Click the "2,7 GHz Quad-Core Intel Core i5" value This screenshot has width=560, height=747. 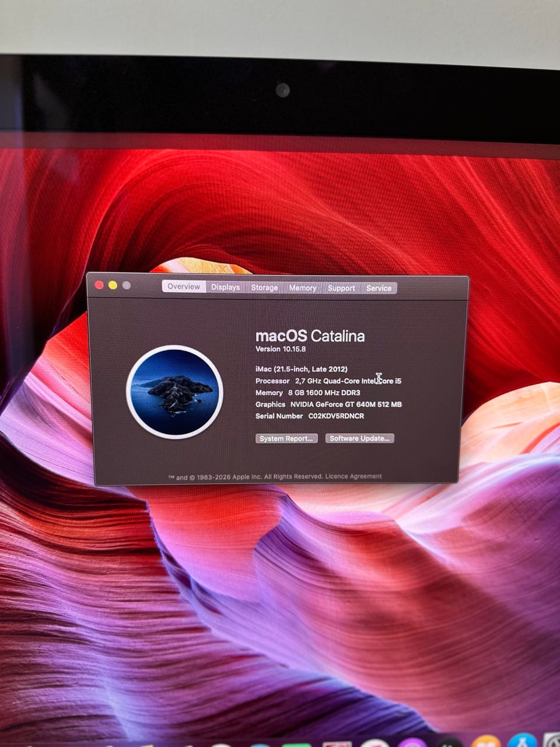(348, 381)
